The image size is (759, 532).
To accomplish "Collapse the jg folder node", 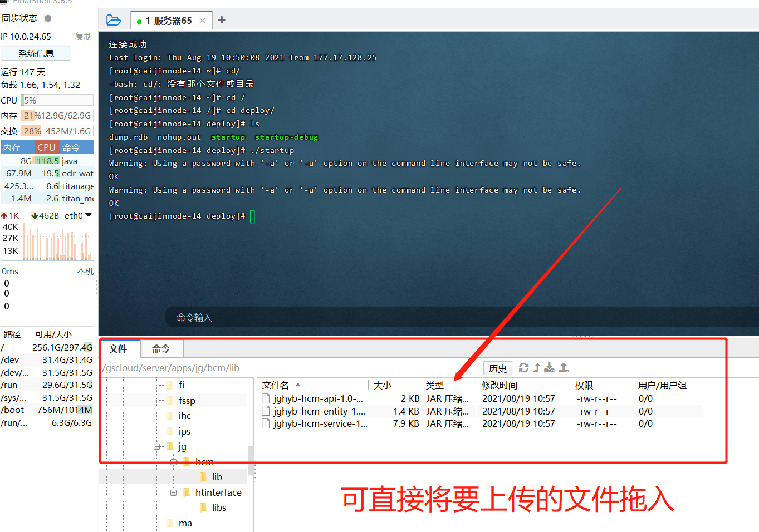I will tap(156, 446).
